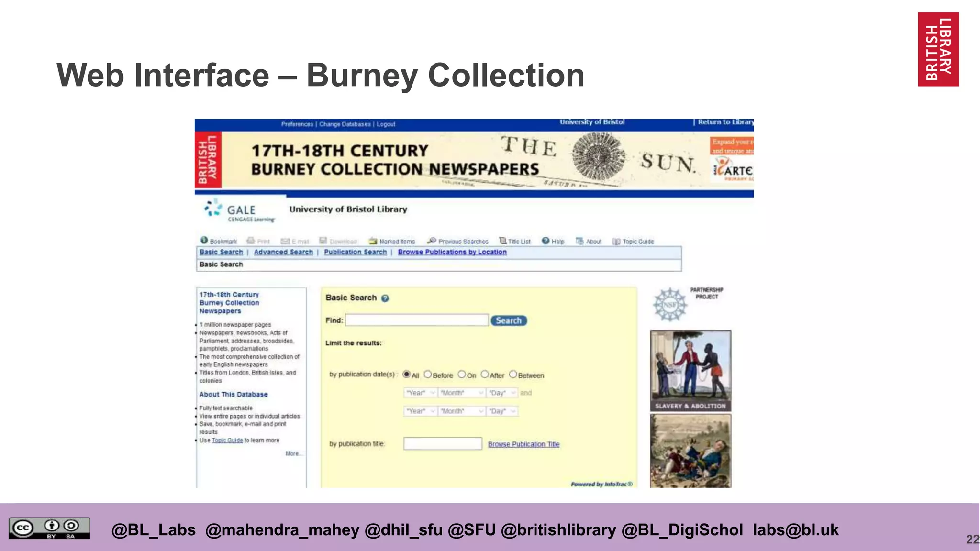Image resolution: width=980 pixels, height=551 pixels.
Task: Open Browse Publication Title link
Action: (523, 444)
